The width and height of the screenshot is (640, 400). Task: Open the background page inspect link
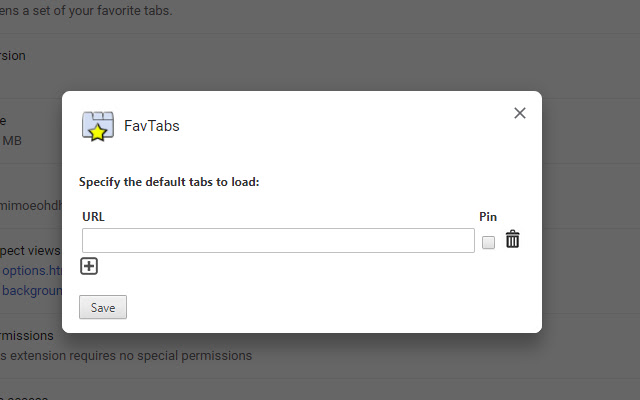click(x=30, y=290)
